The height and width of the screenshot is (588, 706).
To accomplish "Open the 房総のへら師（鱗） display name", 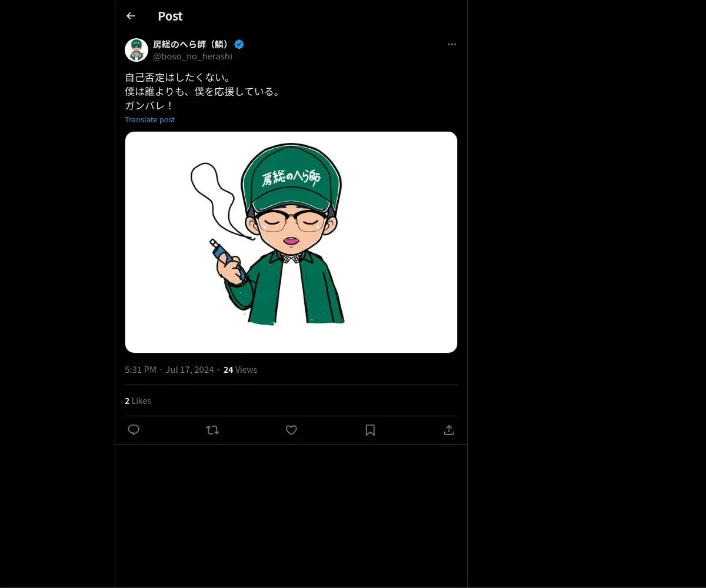I will (192, 44).
